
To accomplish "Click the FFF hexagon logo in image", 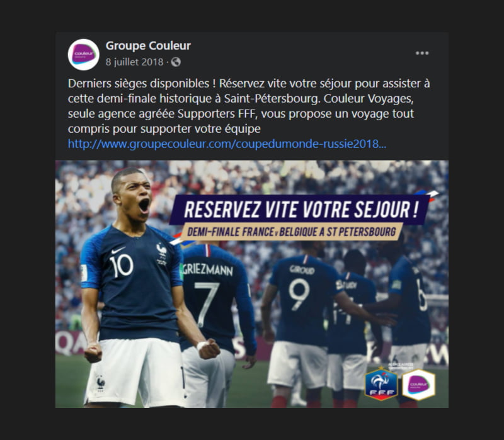I will (381, 384).
